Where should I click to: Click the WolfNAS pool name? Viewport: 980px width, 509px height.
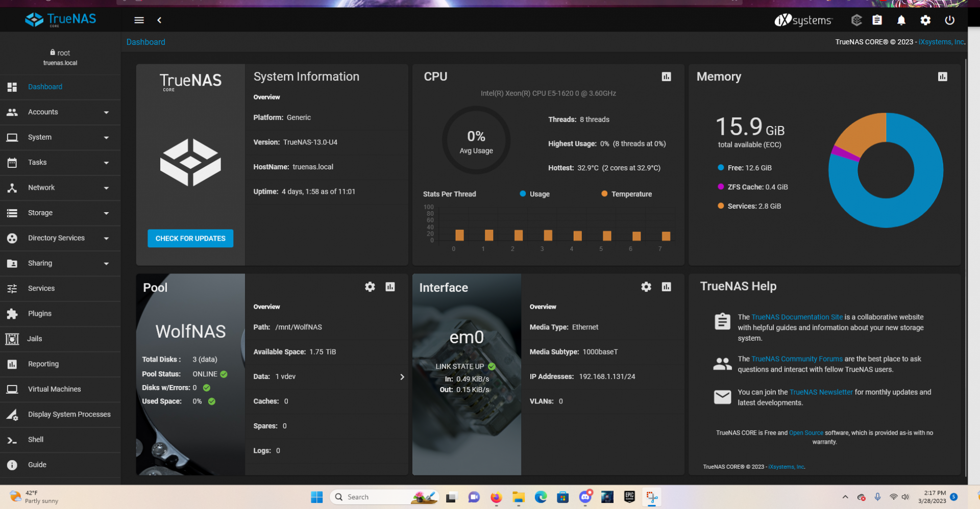click(x=190, y=332)
